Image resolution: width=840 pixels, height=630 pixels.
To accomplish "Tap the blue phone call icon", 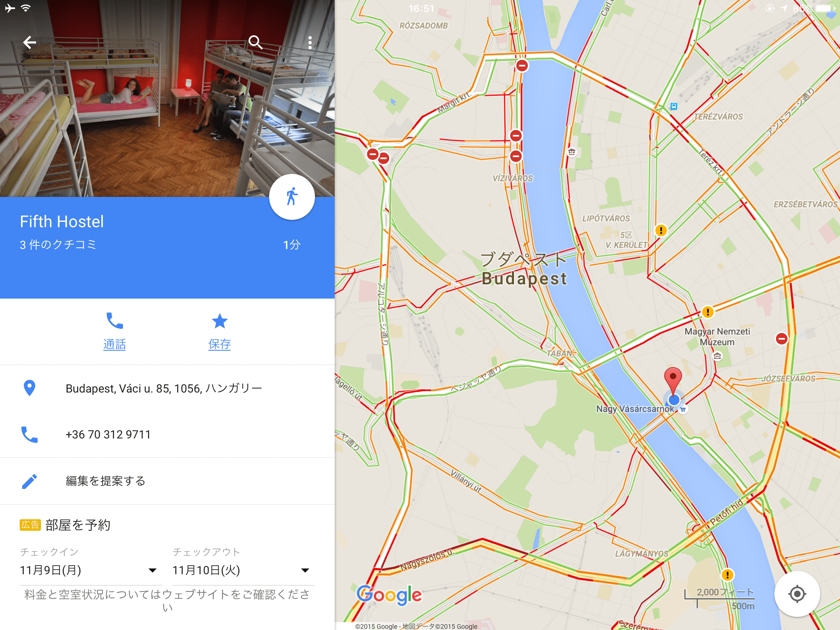I will tap(114, 320).
